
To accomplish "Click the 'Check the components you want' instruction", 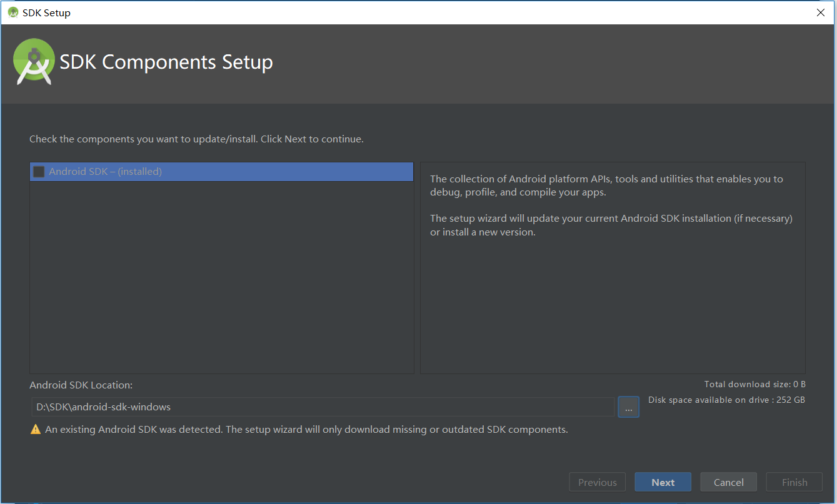I will [196, 139].
